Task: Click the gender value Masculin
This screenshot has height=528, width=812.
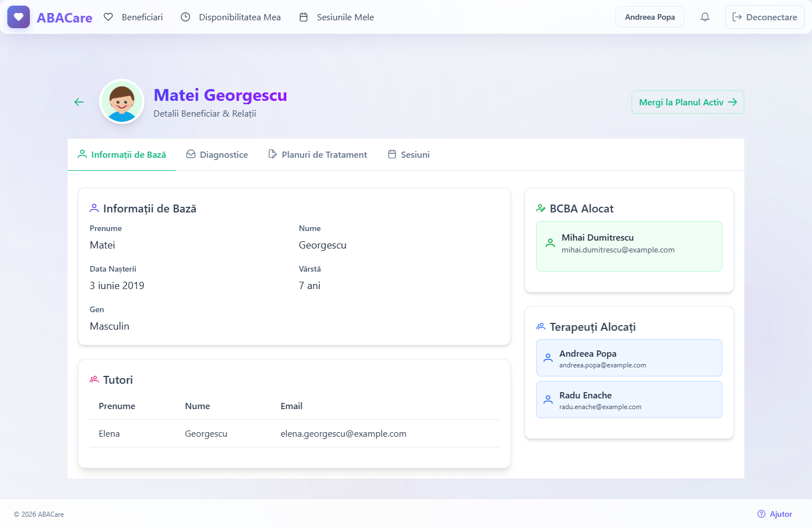Action: tap(109, 326)
